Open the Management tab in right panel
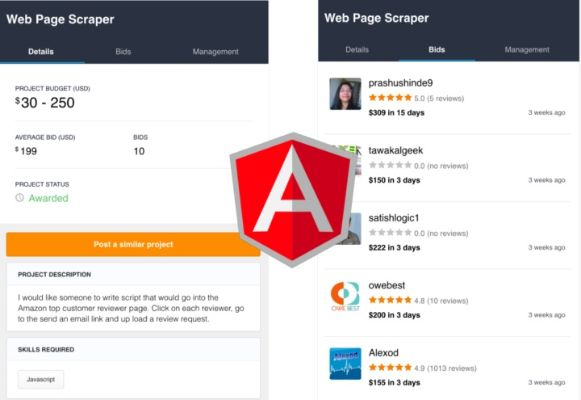581x400 pixels. [x=527, y=50]
